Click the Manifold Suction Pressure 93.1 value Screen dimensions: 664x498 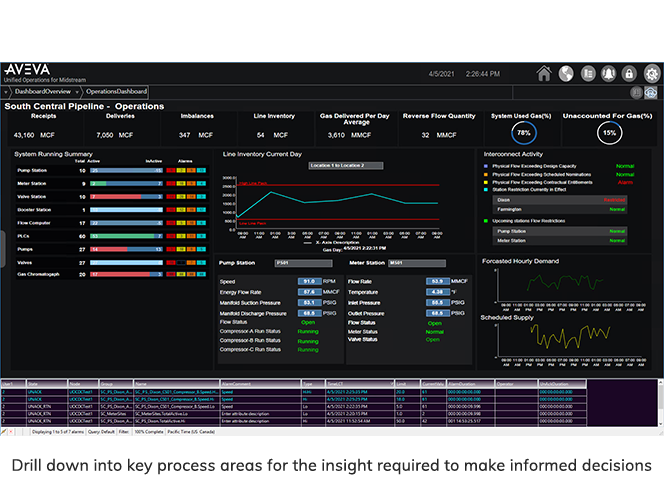[x=310, y=302]
